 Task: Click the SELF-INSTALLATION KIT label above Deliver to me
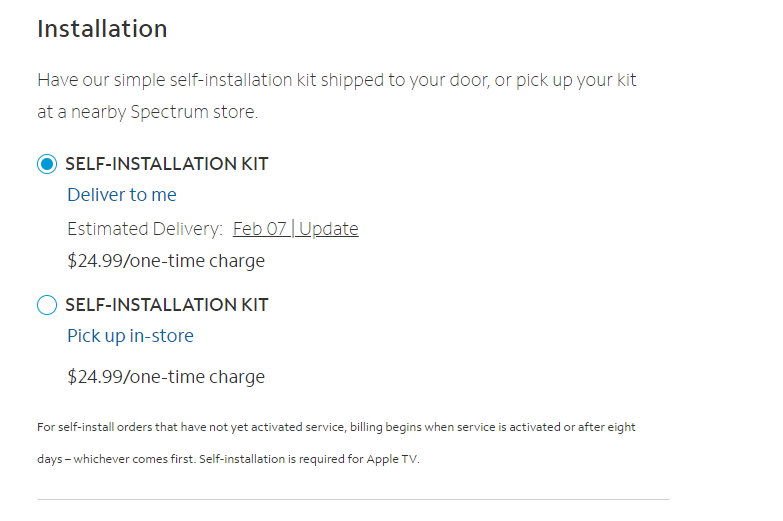167,164
